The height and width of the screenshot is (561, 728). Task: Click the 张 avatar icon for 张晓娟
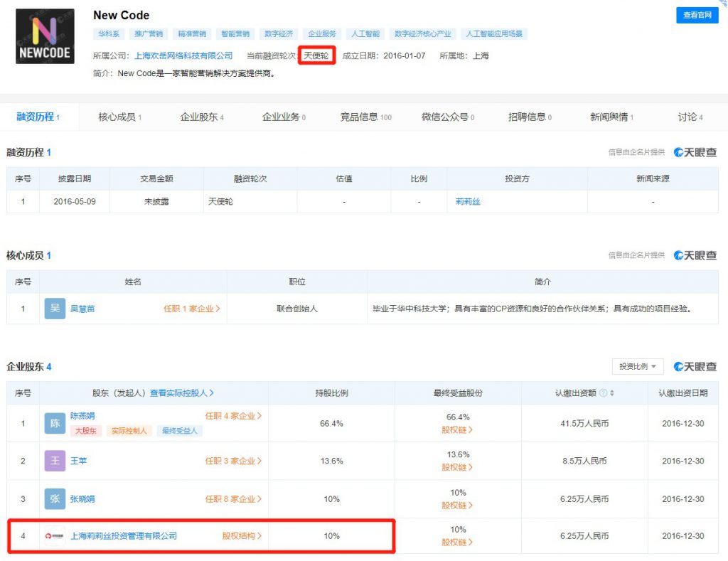(55, 498)
